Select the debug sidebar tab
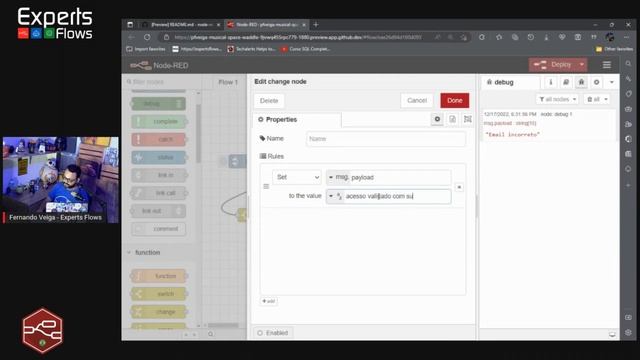Viewport: 640px width, 360px height. 510,82
